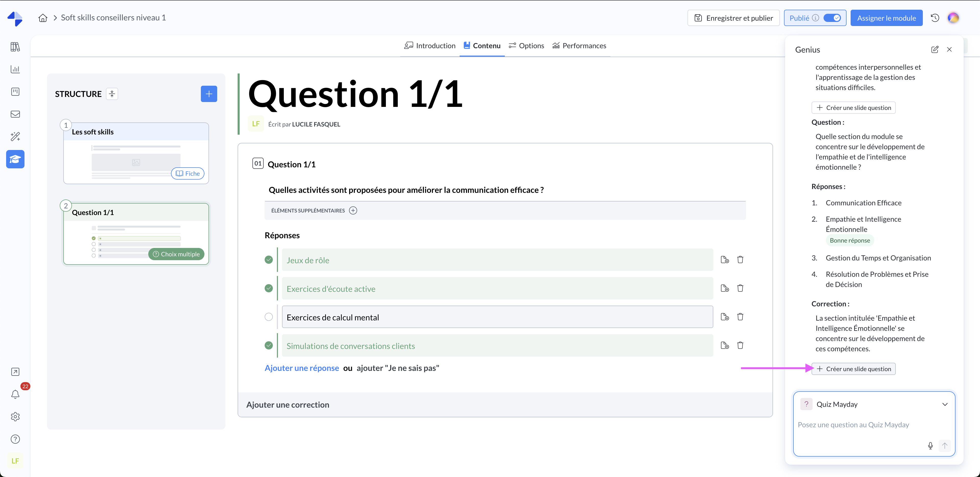Click the microphone icon in Genius chat
980x477 pixels.
[930, 445]
